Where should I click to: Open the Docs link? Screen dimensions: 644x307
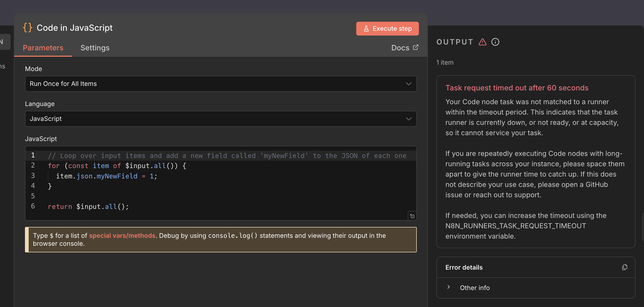(400, 48)
